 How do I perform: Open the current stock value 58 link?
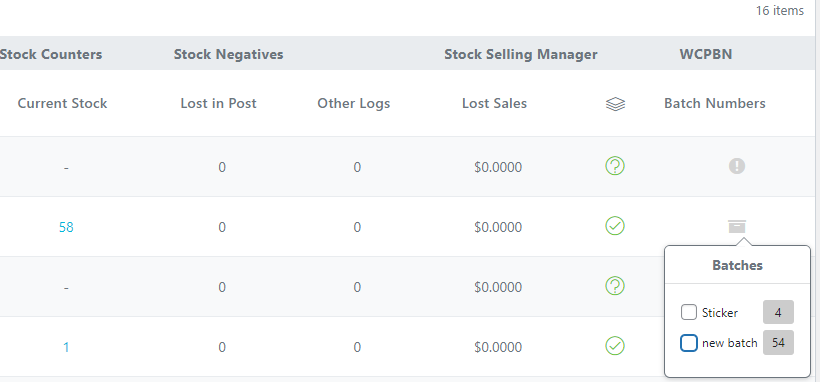tap(66, 227)
